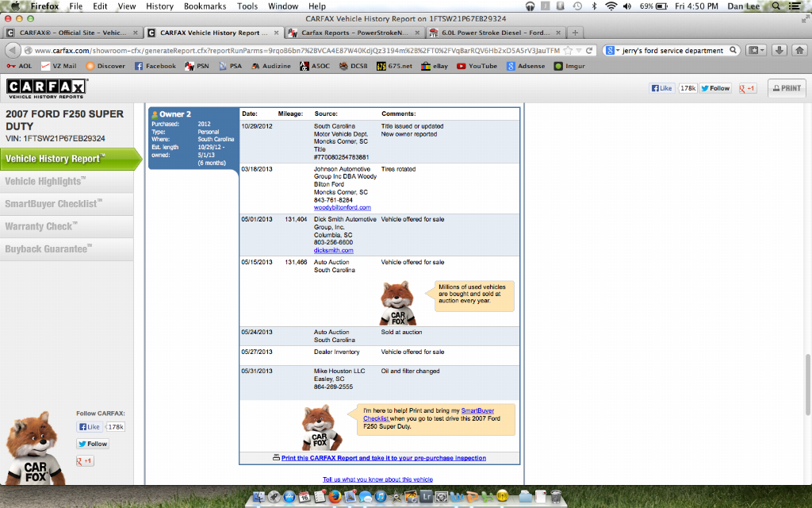Click Print this CARFAX Report link
Screen dimensions: 812x508
click(x=383, y=458)
